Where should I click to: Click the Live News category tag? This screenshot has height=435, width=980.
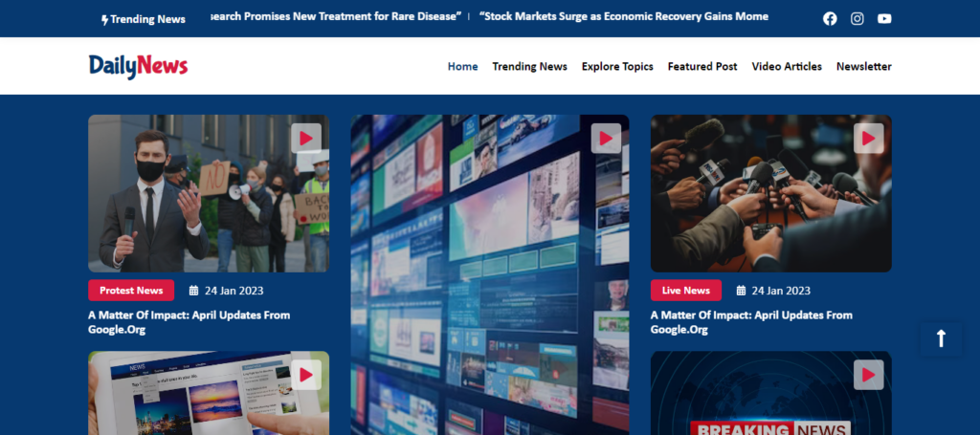685,291
